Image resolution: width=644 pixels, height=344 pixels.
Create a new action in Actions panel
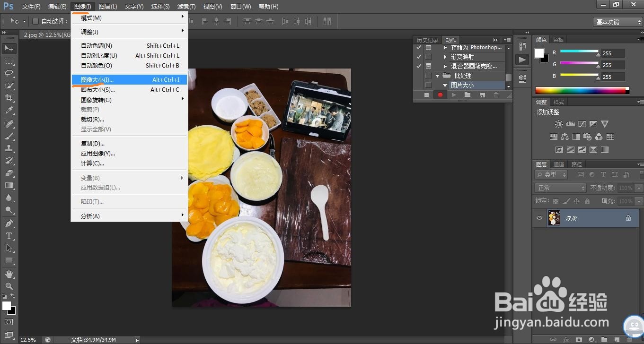[x=482, y=95]
